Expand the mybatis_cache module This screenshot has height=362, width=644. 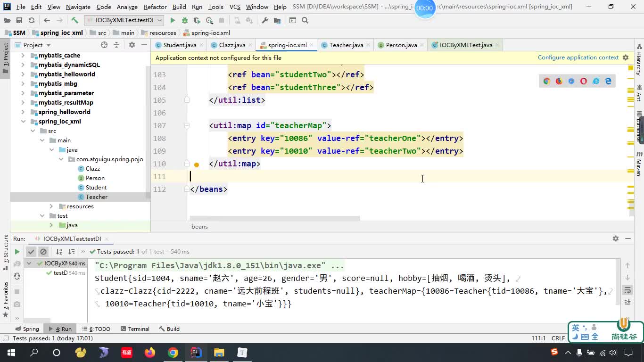tap(23, 56)
